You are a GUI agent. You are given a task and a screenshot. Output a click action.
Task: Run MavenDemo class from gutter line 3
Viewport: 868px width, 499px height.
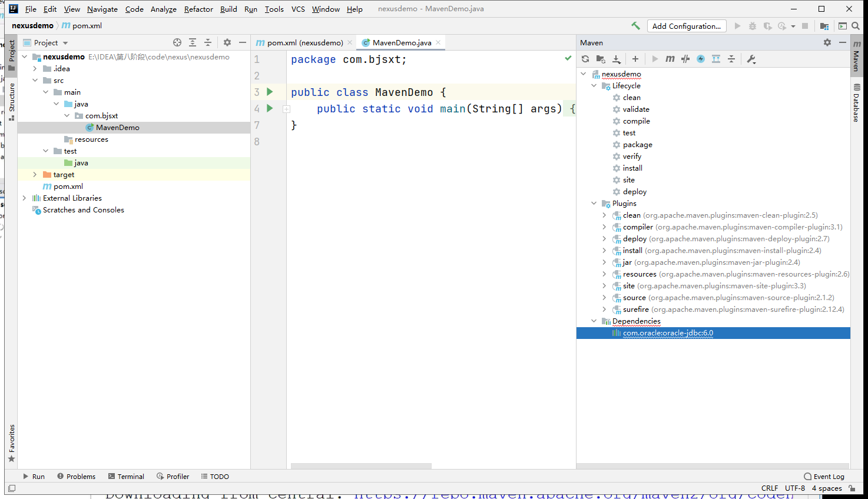coord(270,92)
